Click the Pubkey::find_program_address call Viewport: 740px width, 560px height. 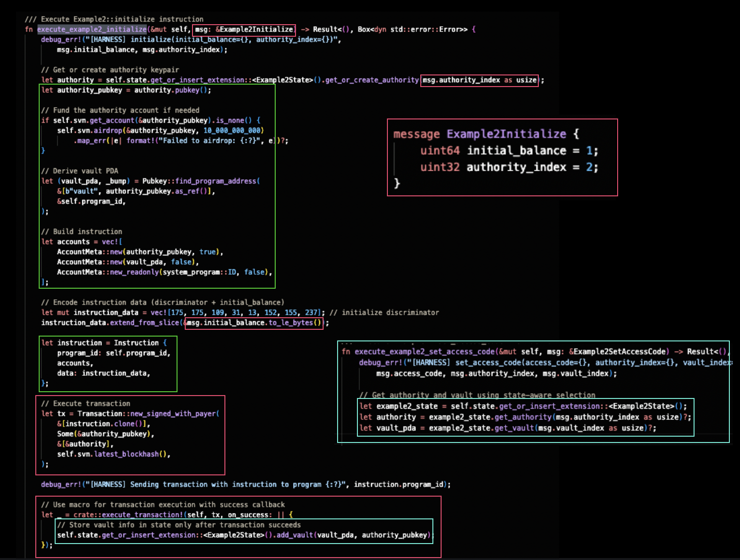201,181
